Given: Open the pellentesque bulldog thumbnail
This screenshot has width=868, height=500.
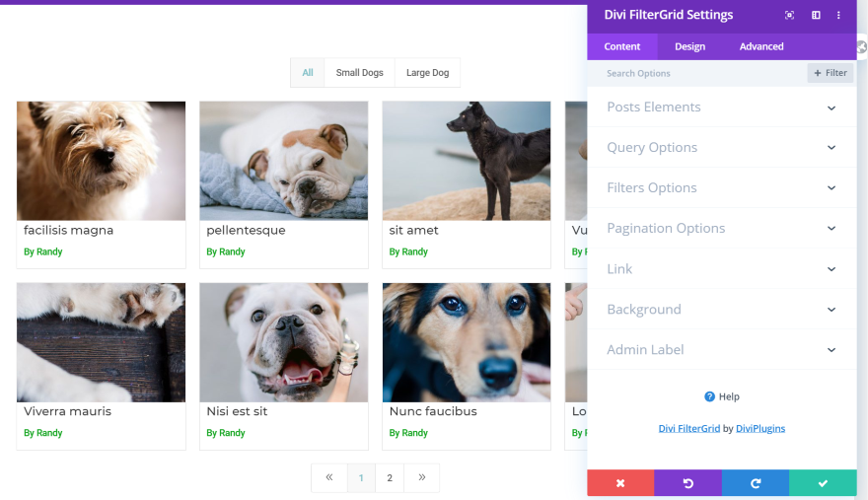Looking at the screenshot, I should pyautogui.click(x=284, y=161).
